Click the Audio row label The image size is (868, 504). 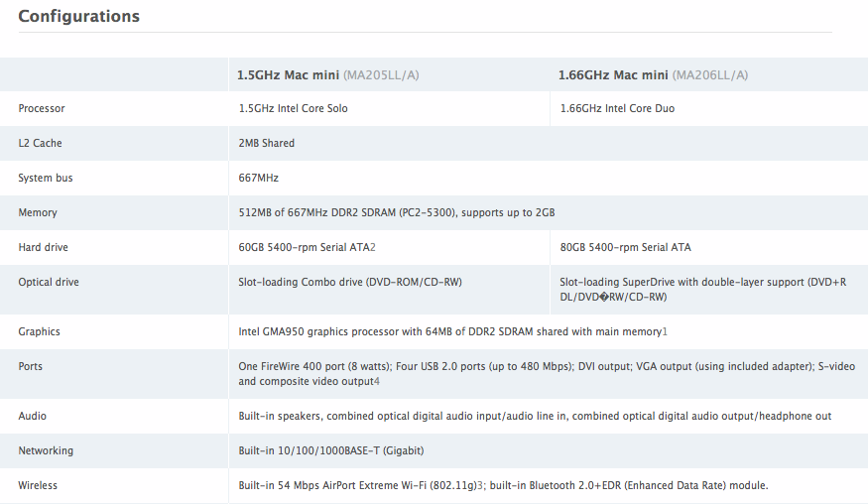(32, 416)
